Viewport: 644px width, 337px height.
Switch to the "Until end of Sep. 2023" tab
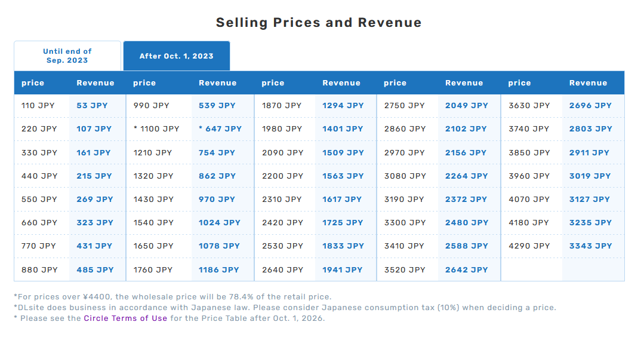coord(67,56)
